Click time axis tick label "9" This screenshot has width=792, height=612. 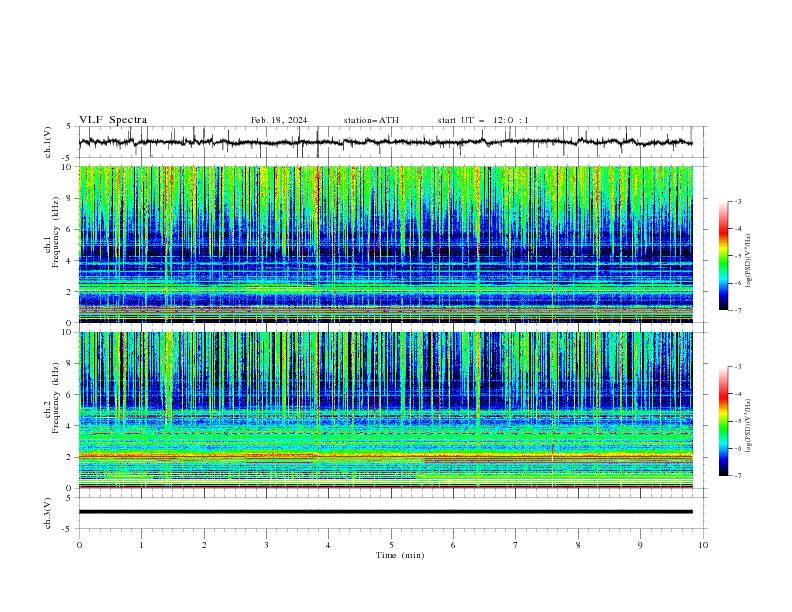coord(640,545)
